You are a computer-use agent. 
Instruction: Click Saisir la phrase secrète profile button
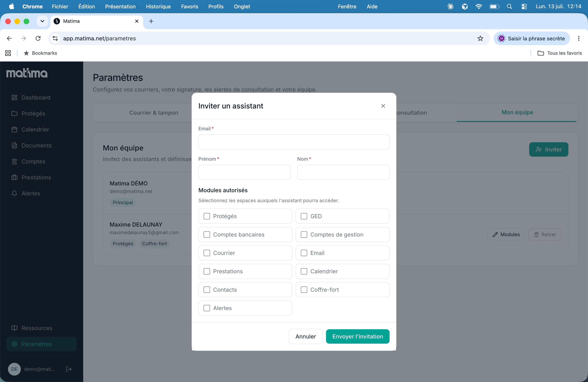532,38
